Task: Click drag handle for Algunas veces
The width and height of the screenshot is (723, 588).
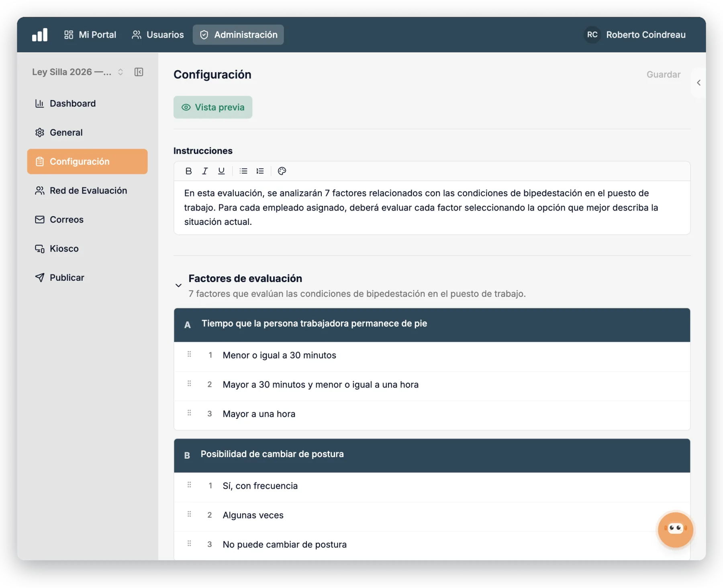Action: point(189,514)
